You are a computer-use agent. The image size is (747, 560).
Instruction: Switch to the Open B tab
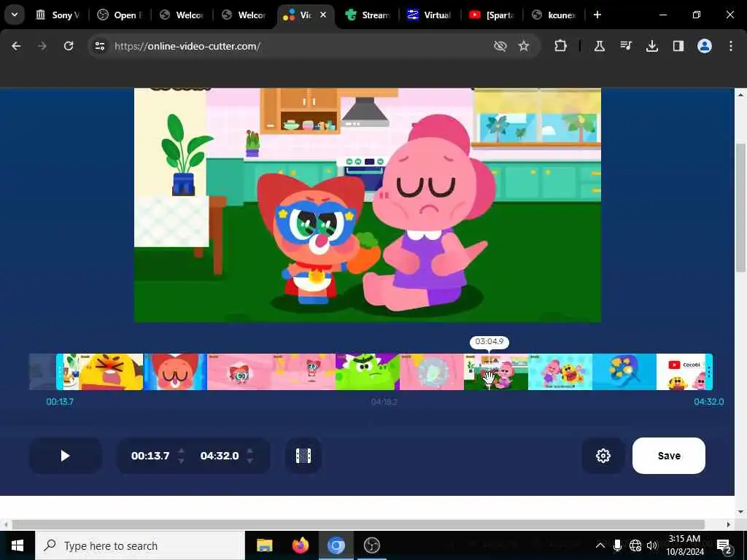click(120, 15)
